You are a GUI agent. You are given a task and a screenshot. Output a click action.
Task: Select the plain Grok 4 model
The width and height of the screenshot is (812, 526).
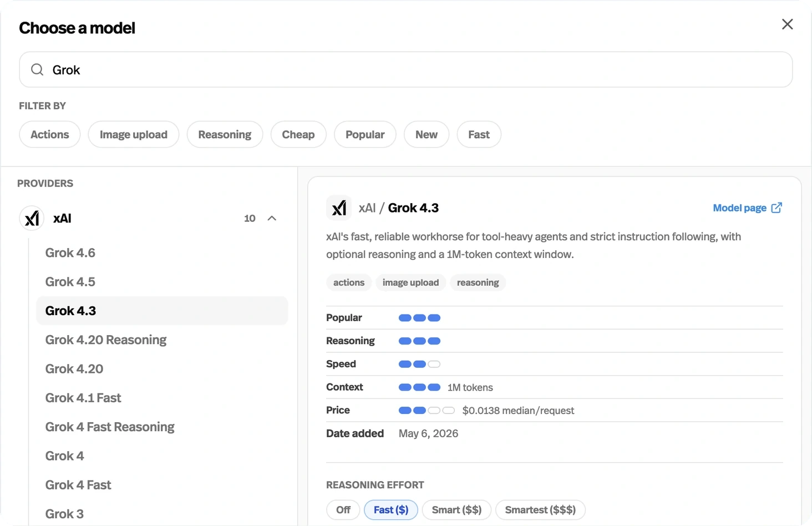point(162,456)
